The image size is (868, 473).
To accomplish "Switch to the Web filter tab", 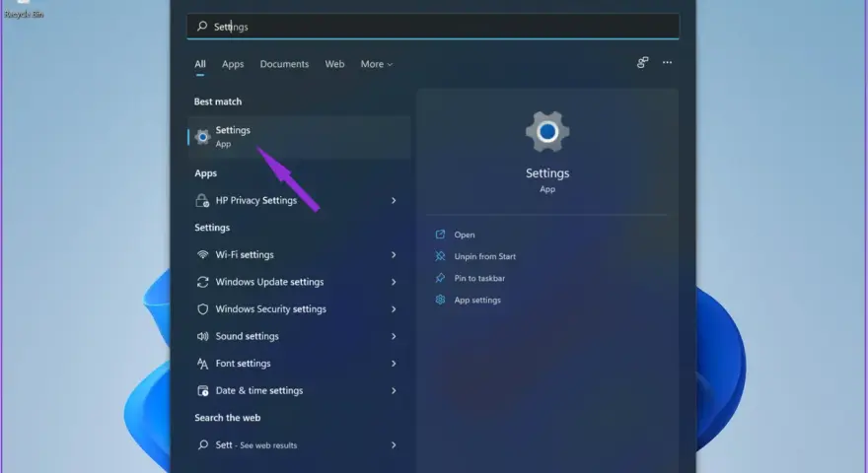I will coord(334,64).
